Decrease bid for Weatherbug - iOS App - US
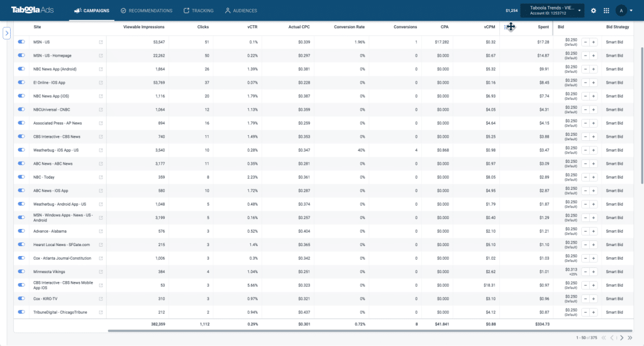The height and width of the screenshot is (346, 644). point(584,150)
